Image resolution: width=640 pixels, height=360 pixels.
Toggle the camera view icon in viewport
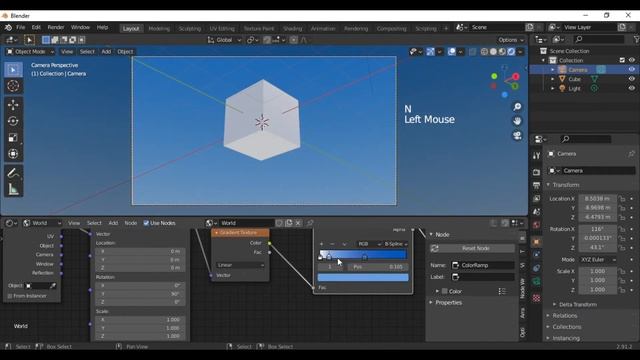click(x=517, y=136)
